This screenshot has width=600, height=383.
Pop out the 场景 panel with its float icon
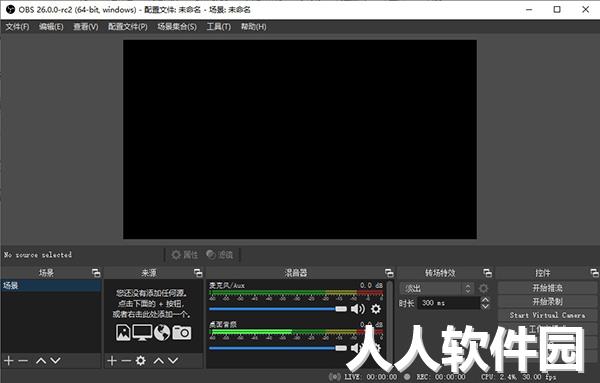[x=96, y=273]
